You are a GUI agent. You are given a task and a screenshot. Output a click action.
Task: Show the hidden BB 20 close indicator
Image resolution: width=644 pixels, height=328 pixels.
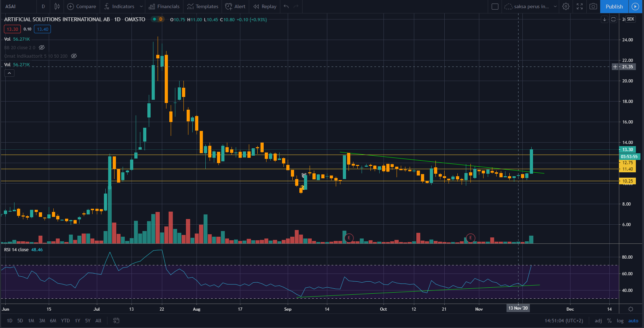click(x=42, y=47)
